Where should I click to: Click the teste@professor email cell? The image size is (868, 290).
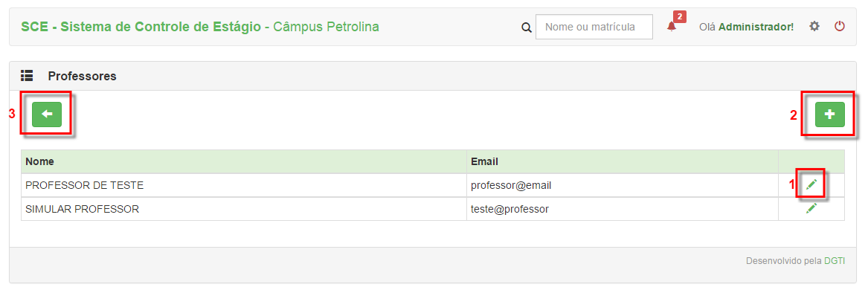click(x=623, y=209)
